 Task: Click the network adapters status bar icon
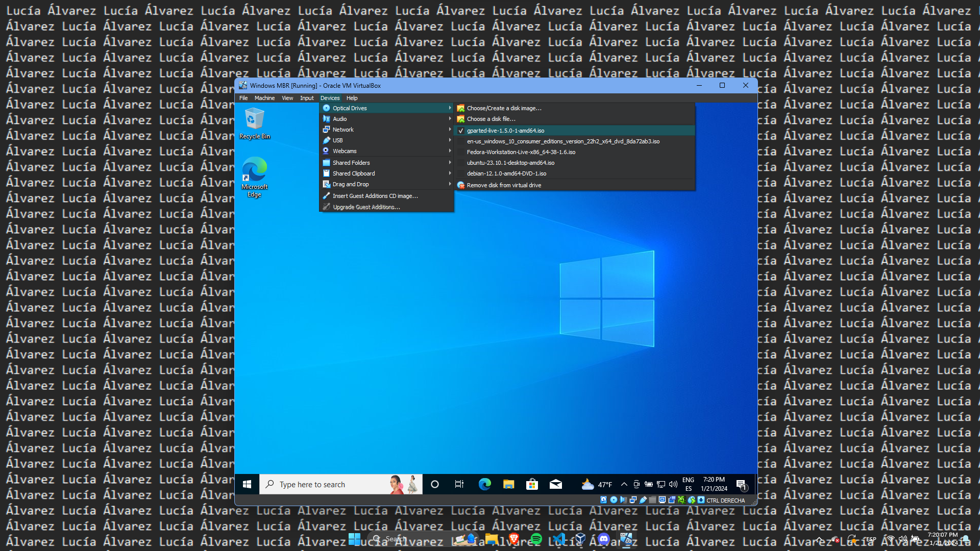click(x=633, y=500)
